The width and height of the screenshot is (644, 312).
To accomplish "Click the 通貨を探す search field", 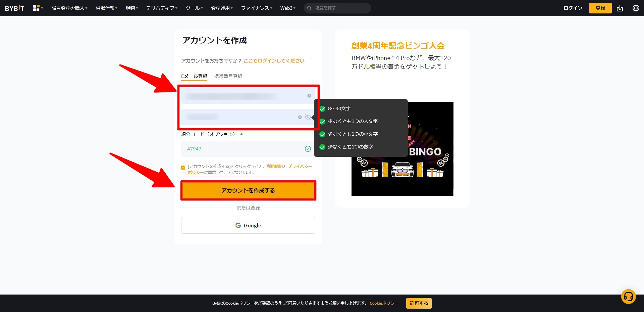I will tap(337, 8).
